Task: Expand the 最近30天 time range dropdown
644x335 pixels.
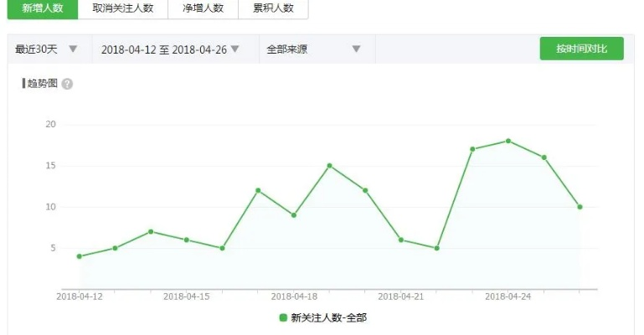Action: tap(48, 49)
